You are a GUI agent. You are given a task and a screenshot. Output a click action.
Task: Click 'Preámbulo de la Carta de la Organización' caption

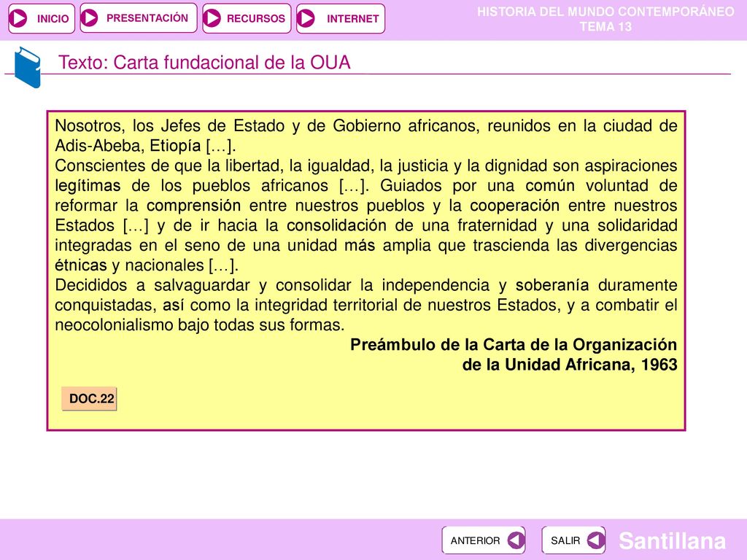point(514,344)
